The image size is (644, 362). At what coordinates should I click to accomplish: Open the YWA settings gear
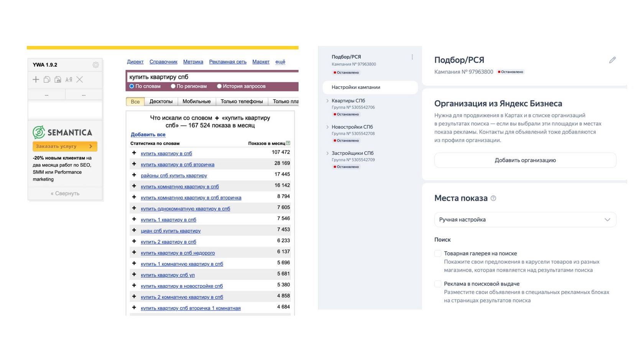click(95, 65)
